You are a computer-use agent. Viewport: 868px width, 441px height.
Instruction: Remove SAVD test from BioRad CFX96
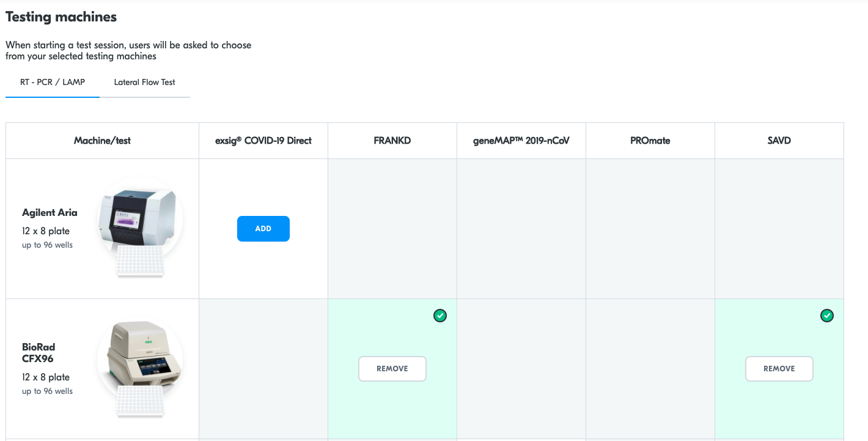[x=779, y=369]
